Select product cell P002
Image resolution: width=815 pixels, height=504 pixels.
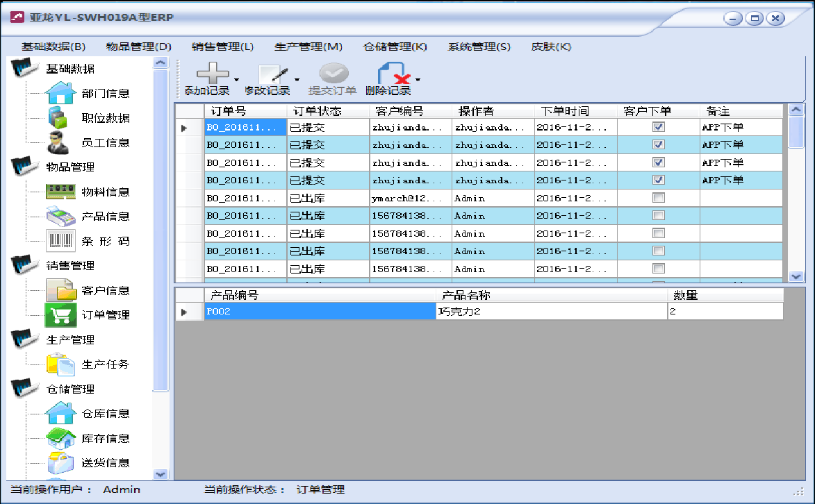320,311
